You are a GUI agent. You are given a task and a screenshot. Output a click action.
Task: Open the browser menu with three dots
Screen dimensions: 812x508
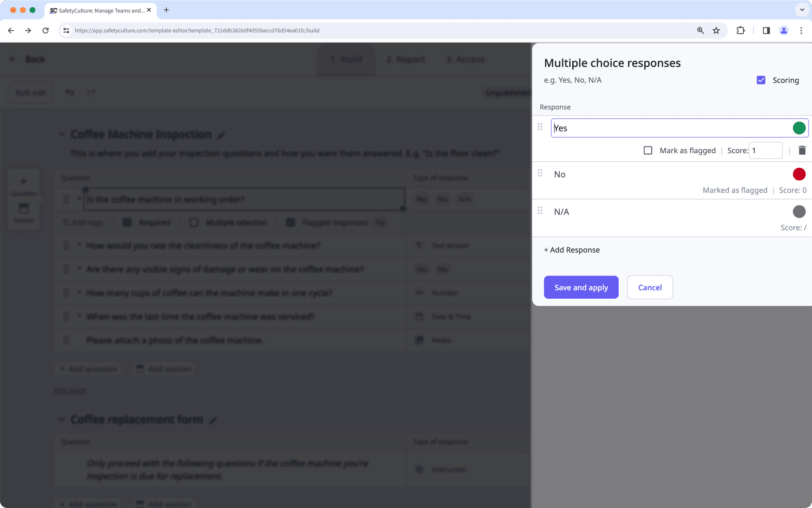pyautogui.click(x=801, y=30)
